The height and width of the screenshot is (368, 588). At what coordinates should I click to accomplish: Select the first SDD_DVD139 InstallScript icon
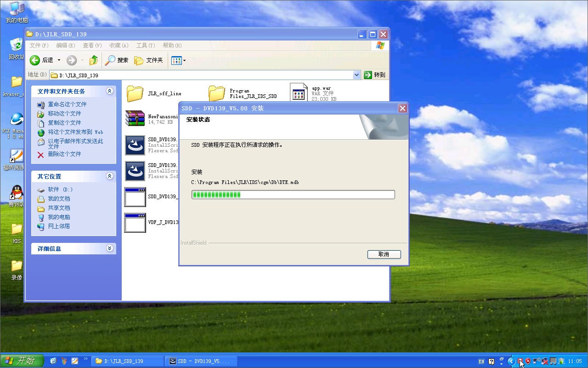click(x=135, y=145)
